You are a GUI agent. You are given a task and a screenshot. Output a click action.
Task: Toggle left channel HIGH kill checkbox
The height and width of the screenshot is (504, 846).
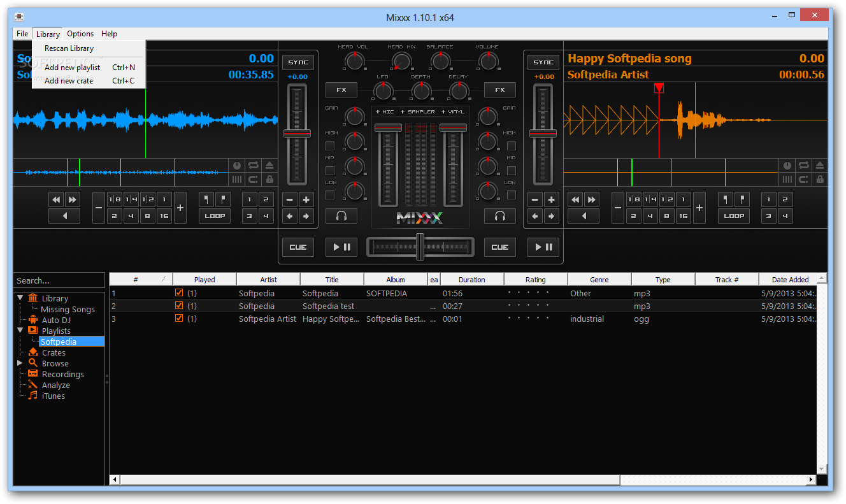coord(330,146)
